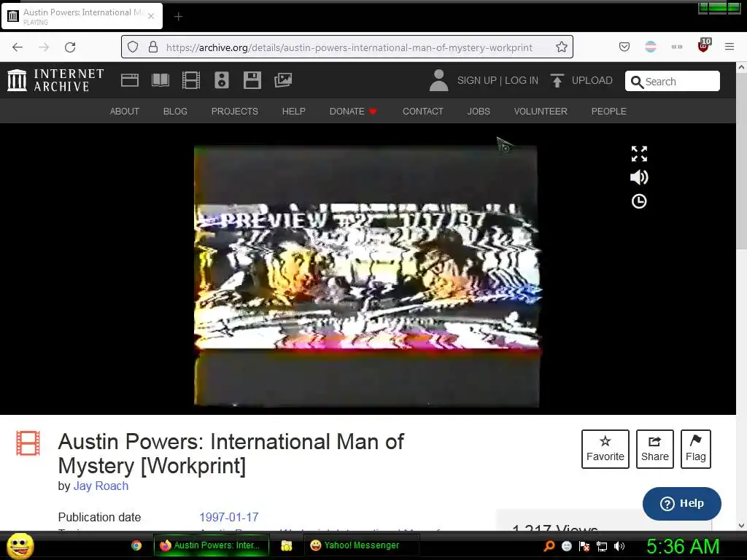This screenshot has height=560, width=747.
Task: Open the smiley start button
Action: pyautogui.click(x=20, y=545)
